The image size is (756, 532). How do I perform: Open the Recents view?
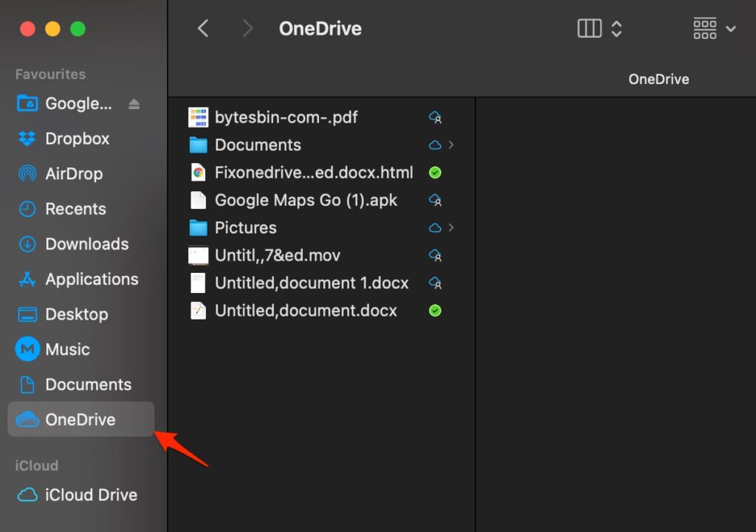pos(74,209)
